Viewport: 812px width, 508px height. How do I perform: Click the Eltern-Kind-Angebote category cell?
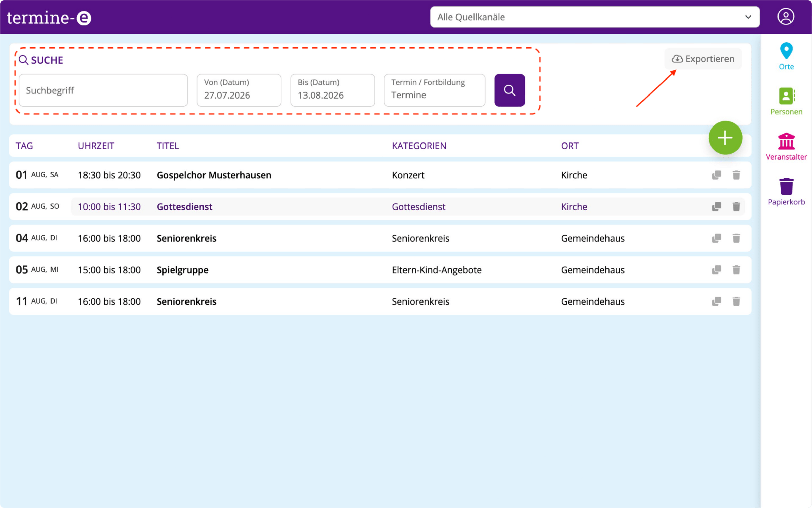(x=436, y=270)
